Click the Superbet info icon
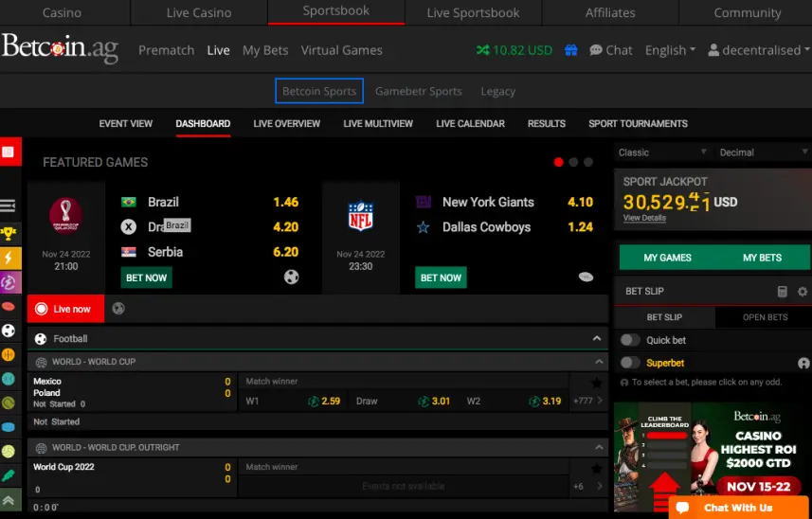The height and width of the screenshot is (519, 812). point(803,364)
